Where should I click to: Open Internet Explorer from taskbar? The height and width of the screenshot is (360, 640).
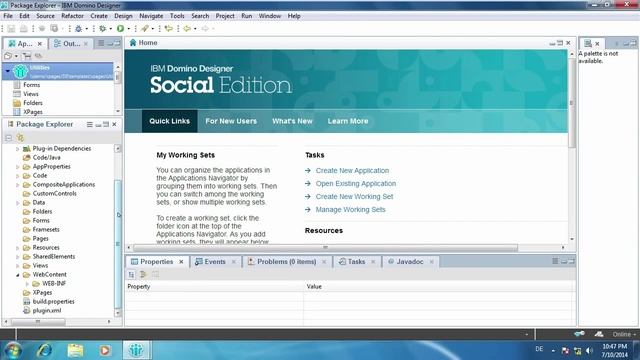44,350
